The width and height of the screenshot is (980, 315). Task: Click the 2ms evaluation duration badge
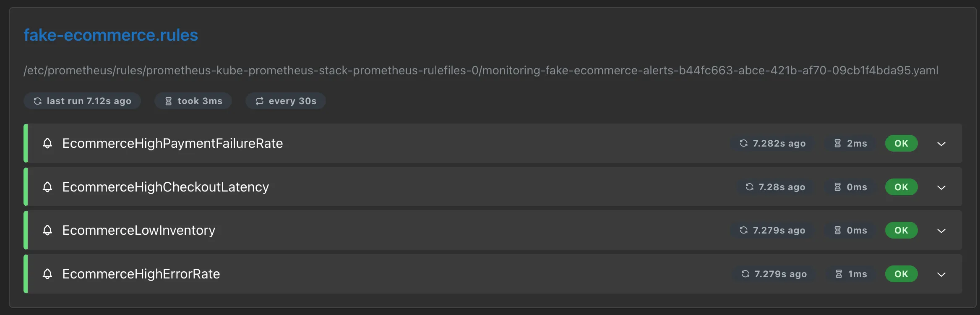click(x=849, y=143)
